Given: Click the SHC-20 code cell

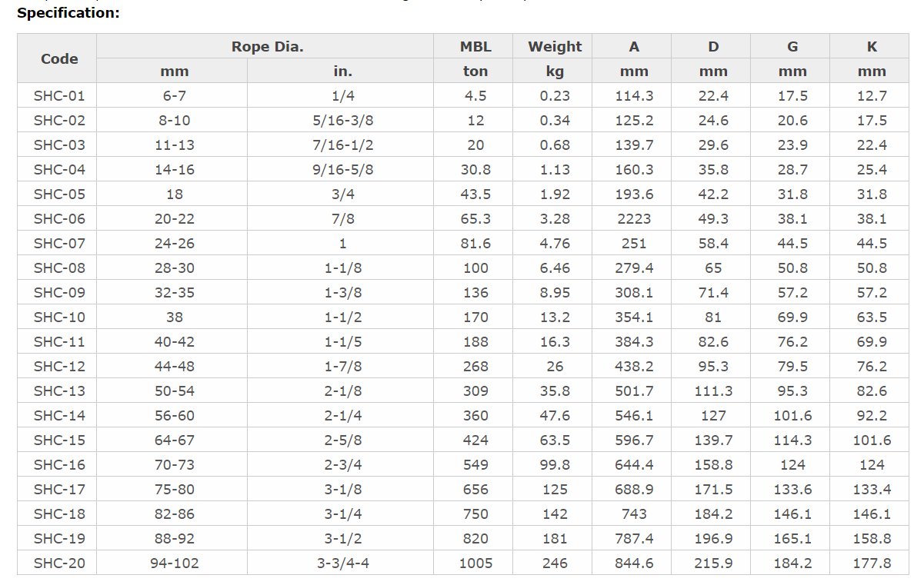Looking at the screenshot, I should point(59,563).
